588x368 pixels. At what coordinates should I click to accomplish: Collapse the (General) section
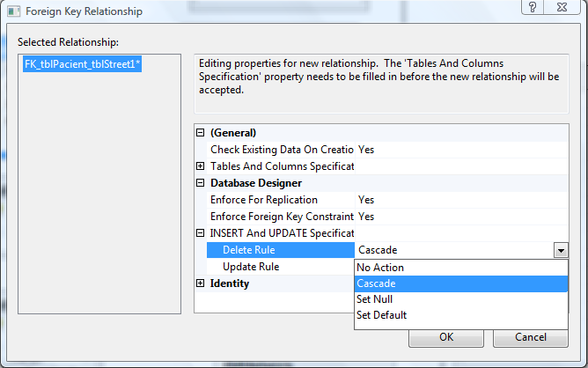click(200, 133)
